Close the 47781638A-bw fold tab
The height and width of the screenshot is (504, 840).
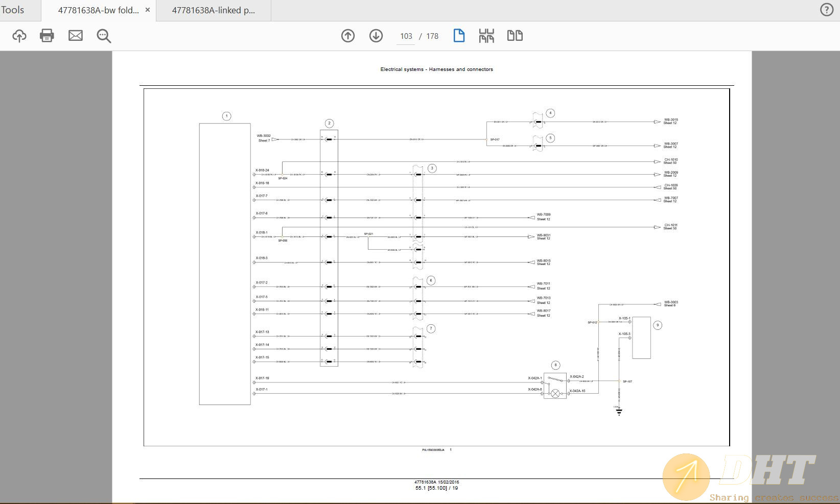(148, 10)
